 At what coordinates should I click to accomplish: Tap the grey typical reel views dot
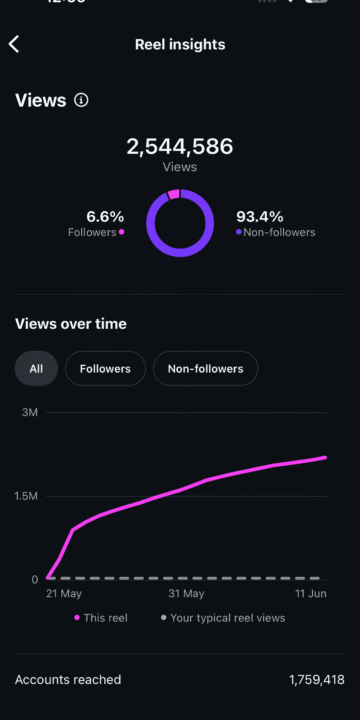(x=163, y=618)
